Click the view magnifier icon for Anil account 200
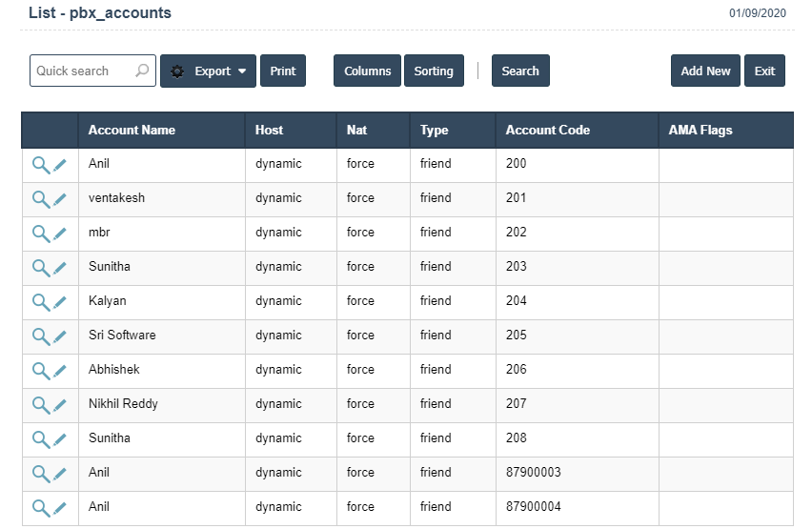 [41, 165]
